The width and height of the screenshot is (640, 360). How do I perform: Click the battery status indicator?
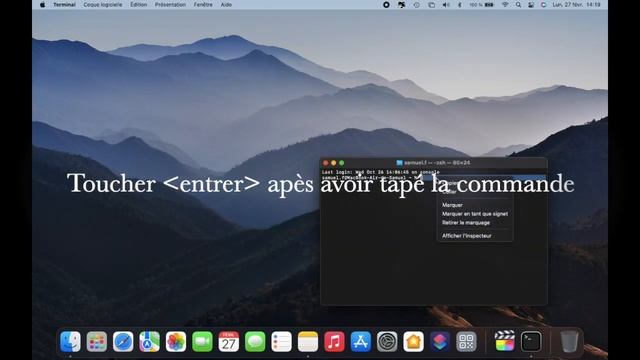click(x=482, y=5)
